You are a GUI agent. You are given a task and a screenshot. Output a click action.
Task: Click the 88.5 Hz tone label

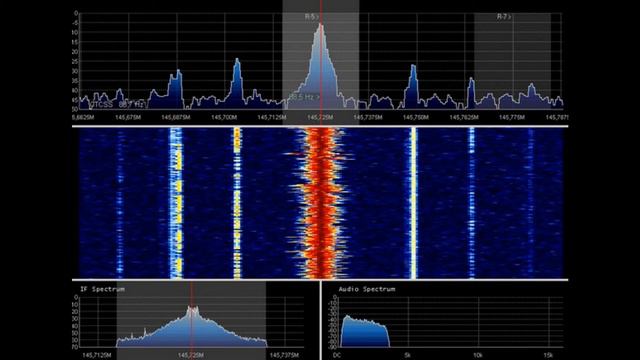(x=304, y=97)
